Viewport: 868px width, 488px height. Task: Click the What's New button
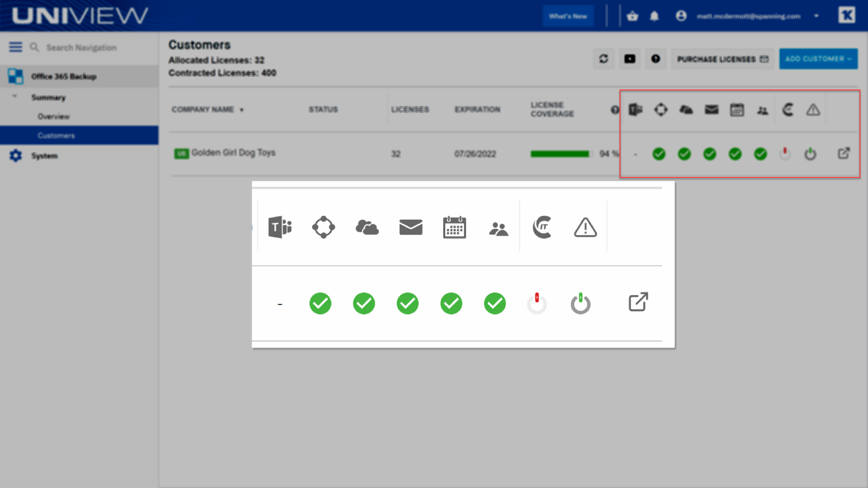[x=568, y=16]
